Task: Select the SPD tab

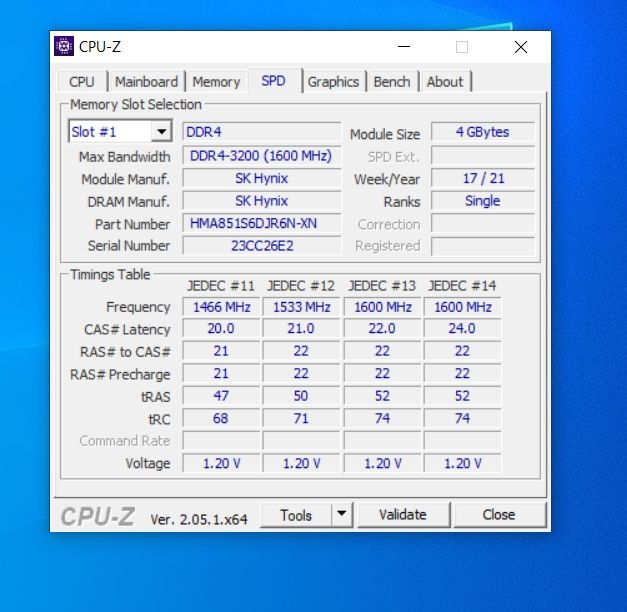Action: click(274, 80)
